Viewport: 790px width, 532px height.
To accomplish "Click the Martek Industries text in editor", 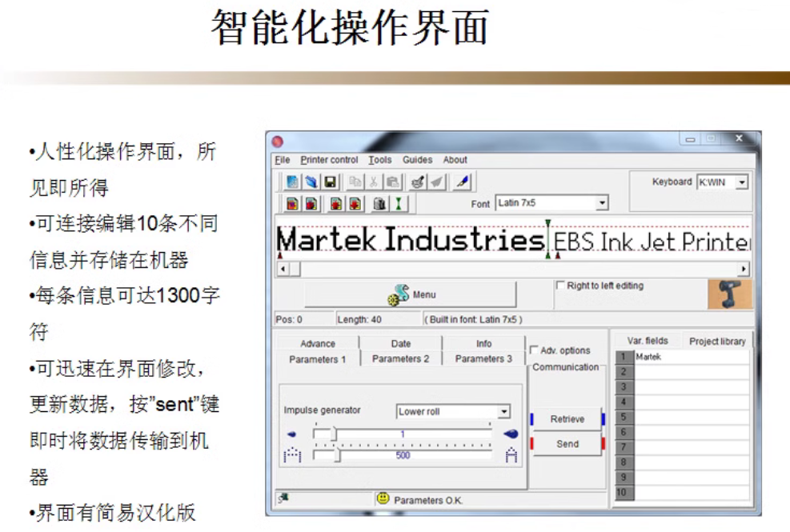I will 411,240.
